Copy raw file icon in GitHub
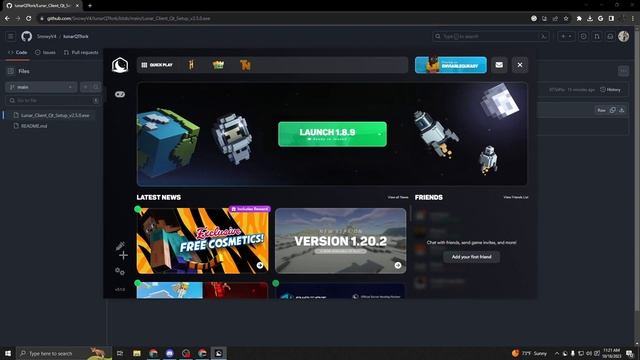 [612, 110]
